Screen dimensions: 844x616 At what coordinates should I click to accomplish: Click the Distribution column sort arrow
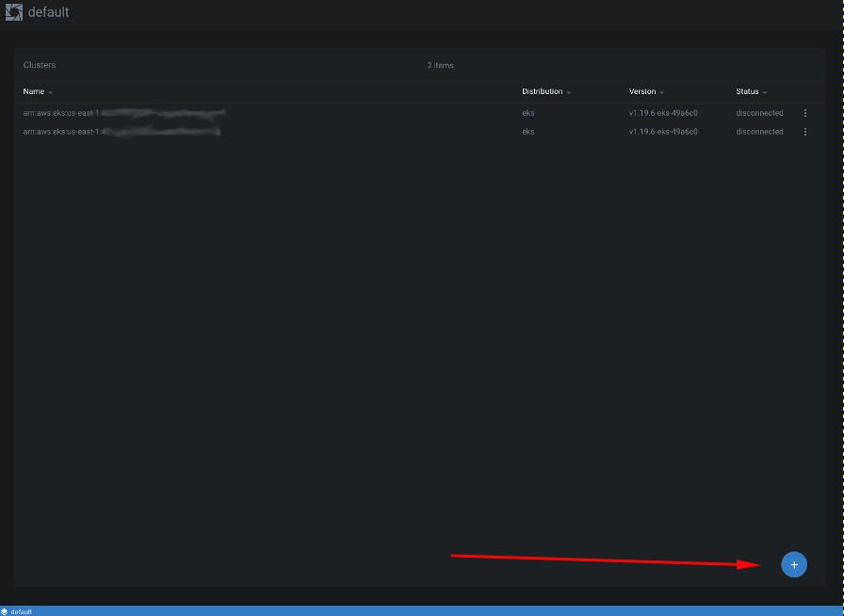point(569,92)
